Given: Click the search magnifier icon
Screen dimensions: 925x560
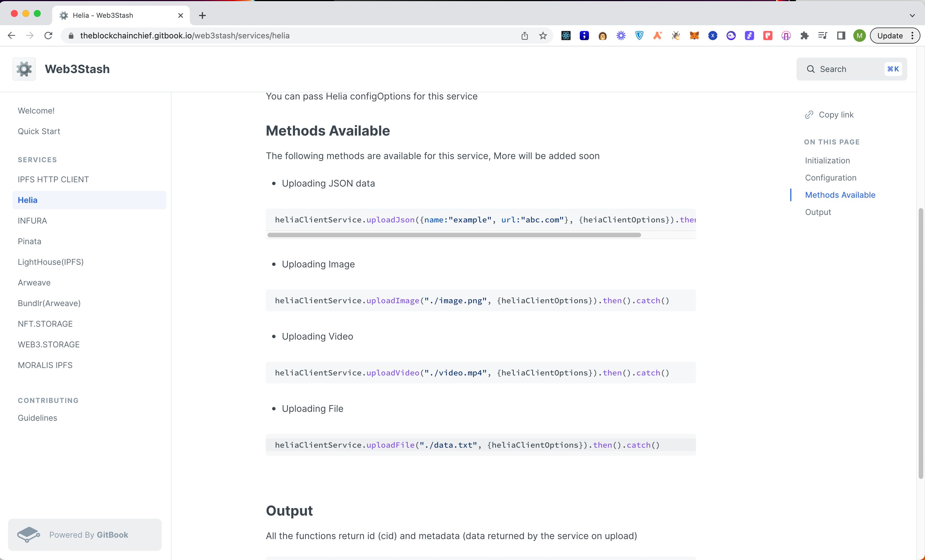Looking at the screenshot, I should click(x=811, y=69).
